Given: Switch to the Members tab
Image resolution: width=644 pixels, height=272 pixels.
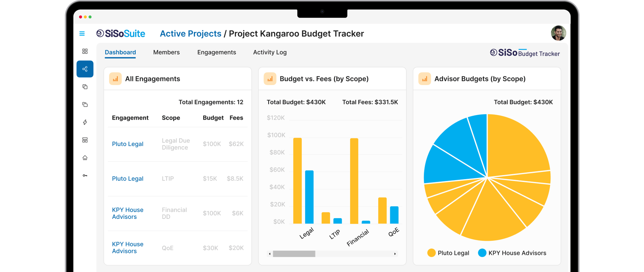Looking at the screenshot, I should point(166,53).
